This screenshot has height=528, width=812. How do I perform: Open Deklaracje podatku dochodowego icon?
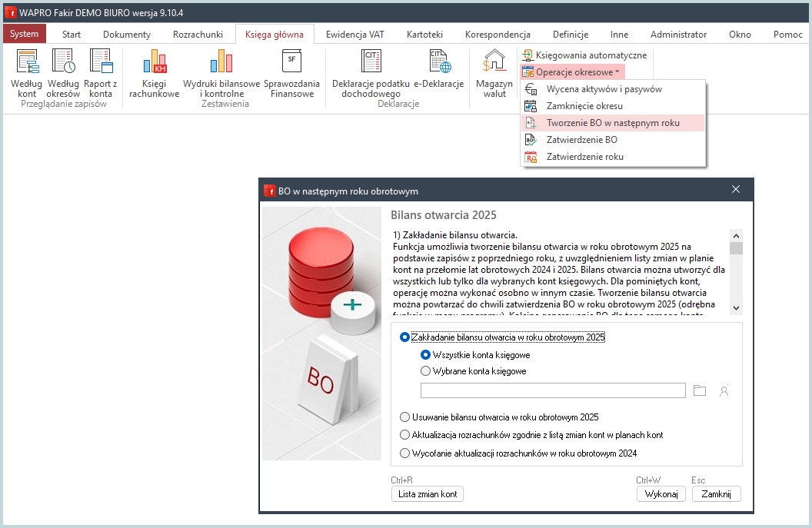(371, 63)
